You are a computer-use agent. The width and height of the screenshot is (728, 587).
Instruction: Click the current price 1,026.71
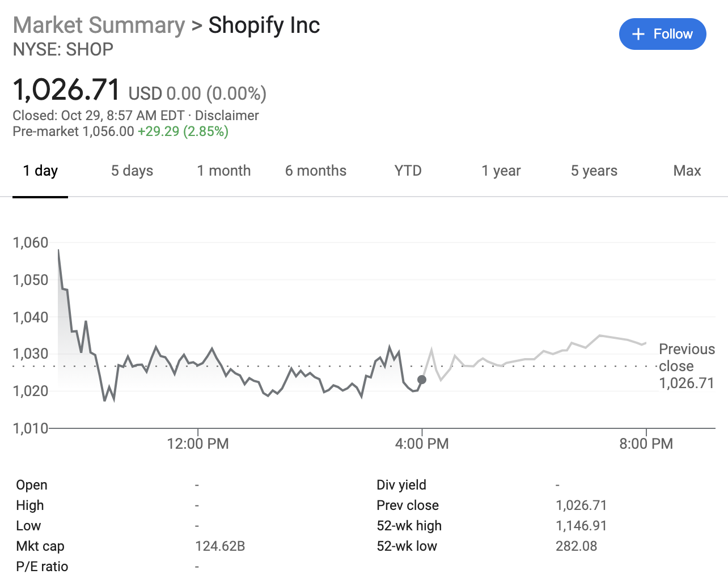tap(66, 90)
